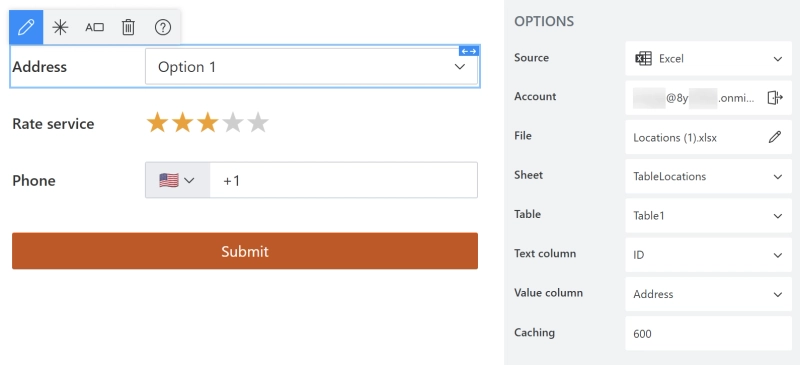The height and width of the screenshot is (365, 800).
Task: Click the Phone field label
Action: point(34,180)
